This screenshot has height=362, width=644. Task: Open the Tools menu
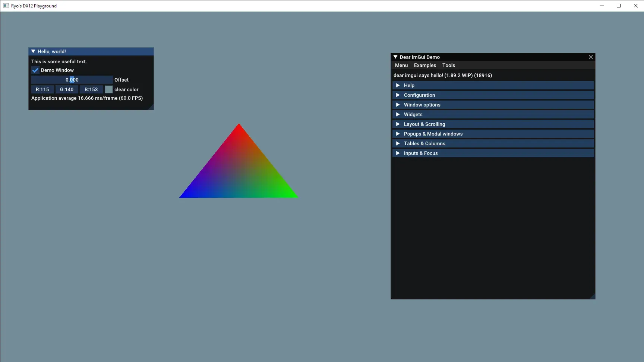pos(448,65)
